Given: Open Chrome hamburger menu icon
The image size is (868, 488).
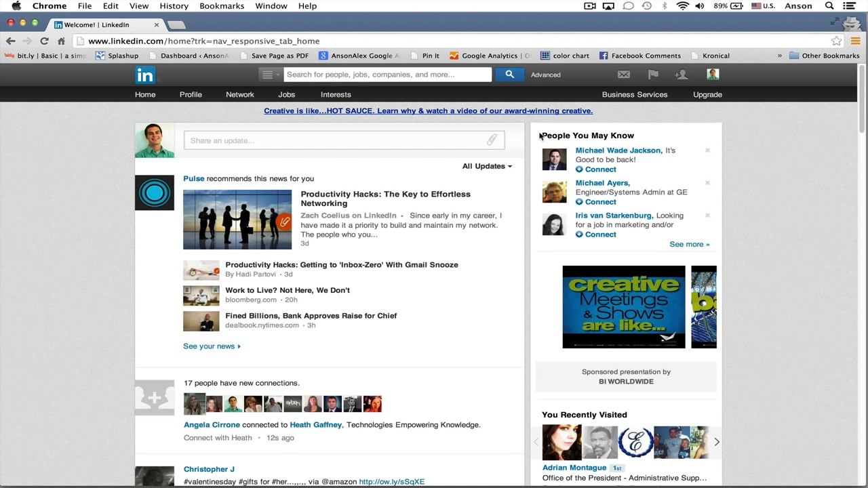Looking at the screenshot, I should click(x=855, y=41).
